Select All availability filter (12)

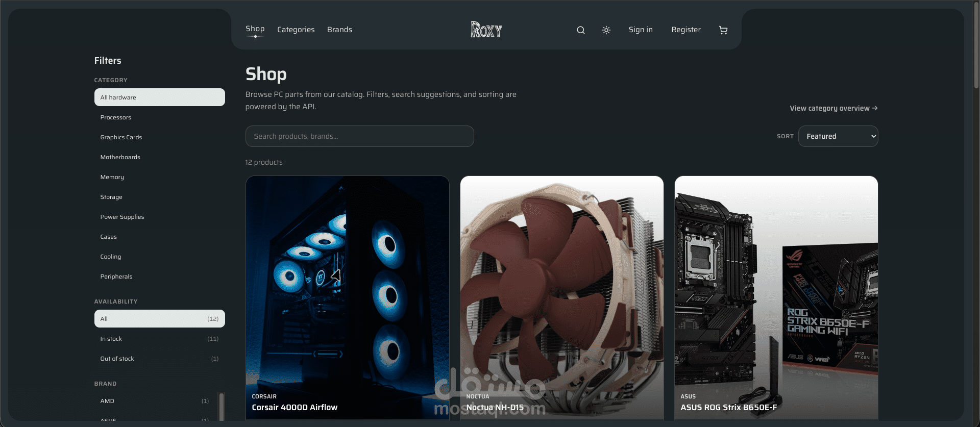click(159, 319)
